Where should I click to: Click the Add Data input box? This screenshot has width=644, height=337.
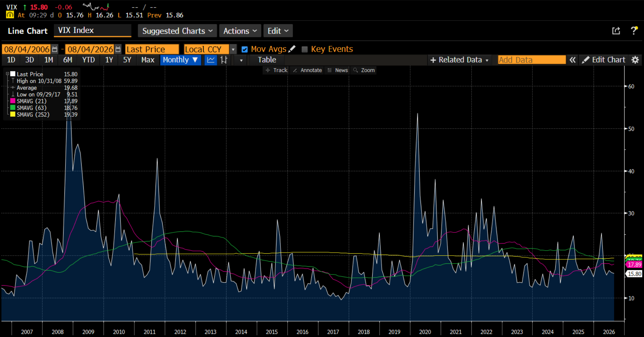coord(531,60)
